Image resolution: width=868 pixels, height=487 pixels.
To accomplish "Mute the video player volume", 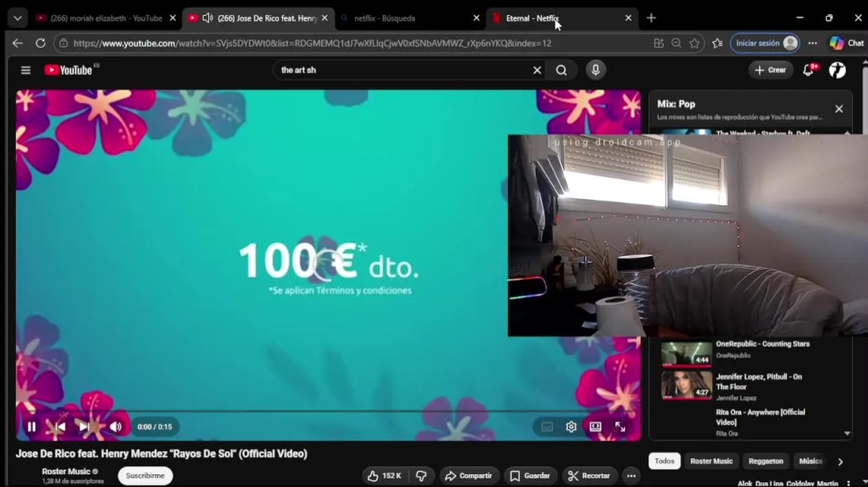I will pyautogui.click(x=116, y=427).
